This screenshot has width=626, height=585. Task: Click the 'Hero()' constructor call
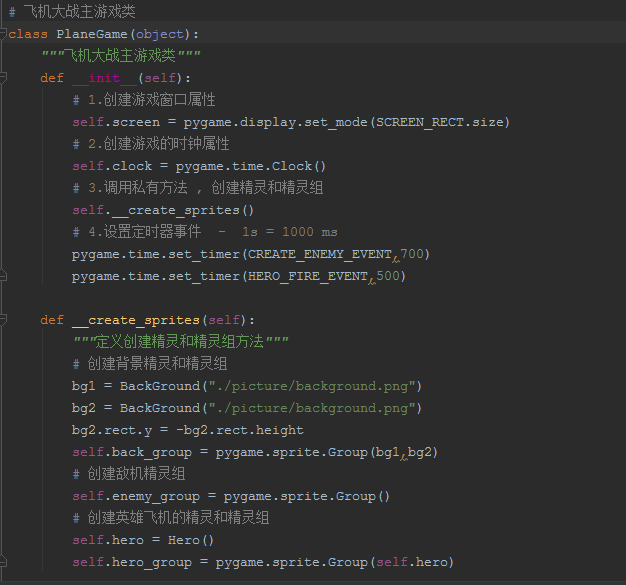coord(191,540)
